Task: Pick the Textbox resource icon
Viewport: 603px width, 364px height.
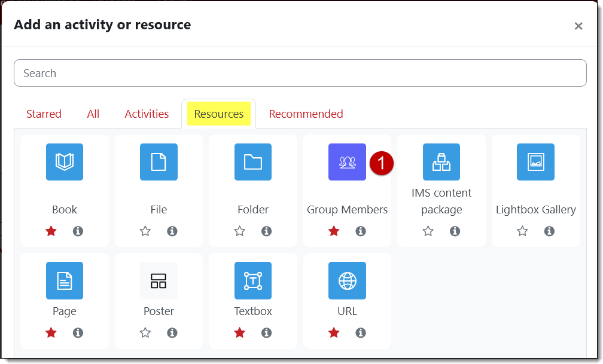Action: [253, 280]
